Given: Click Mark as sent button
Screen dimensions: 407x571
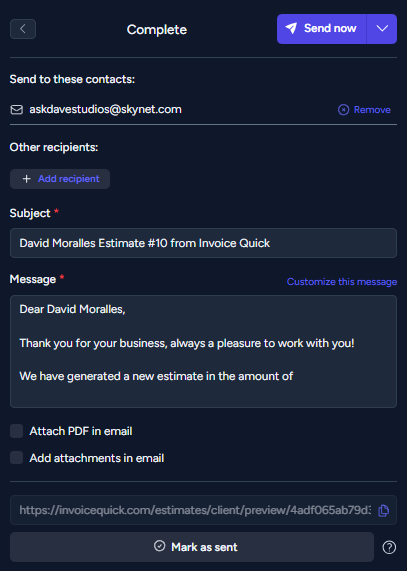Looking at the screenshot, I should [192, 547].
